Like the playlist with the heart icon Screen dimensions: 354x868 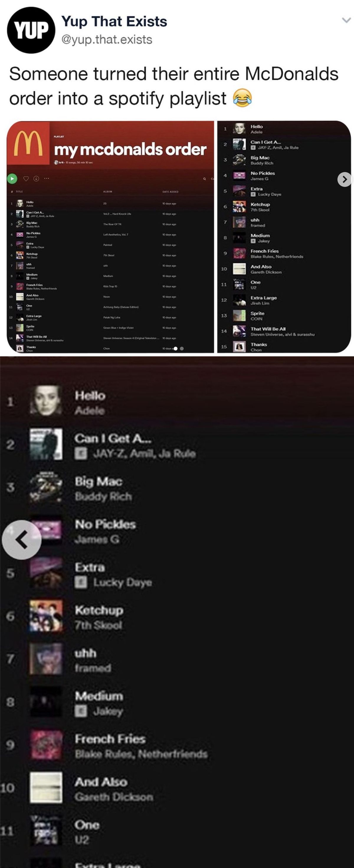[26, 178]
